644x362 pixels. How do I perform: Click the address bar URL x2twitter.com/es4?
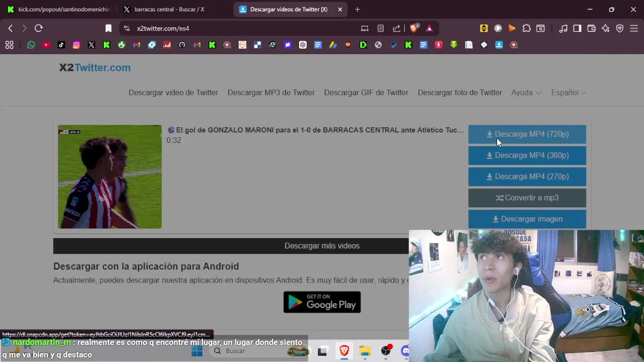pos(163,28)
